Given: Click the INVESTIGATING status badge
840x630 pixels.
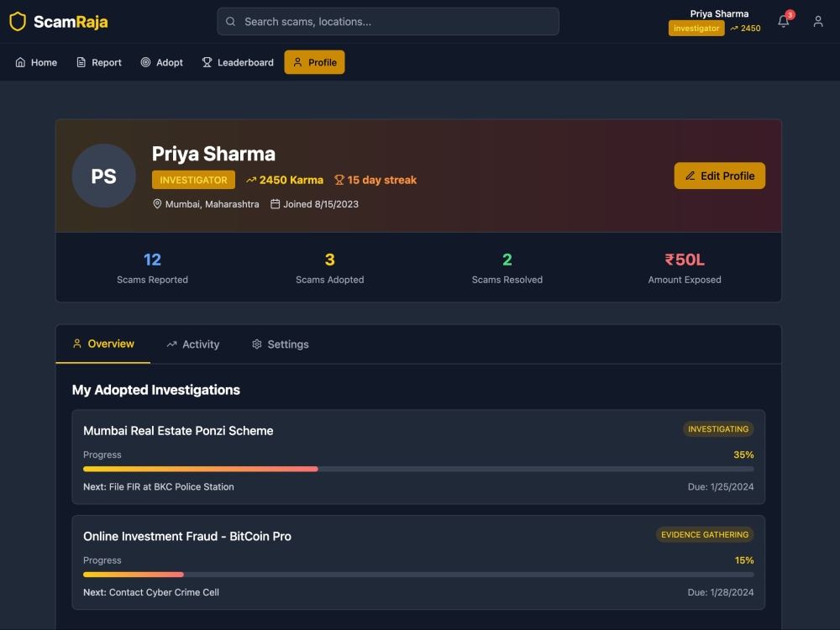Looking at the screenshot, I should (718, 429).
